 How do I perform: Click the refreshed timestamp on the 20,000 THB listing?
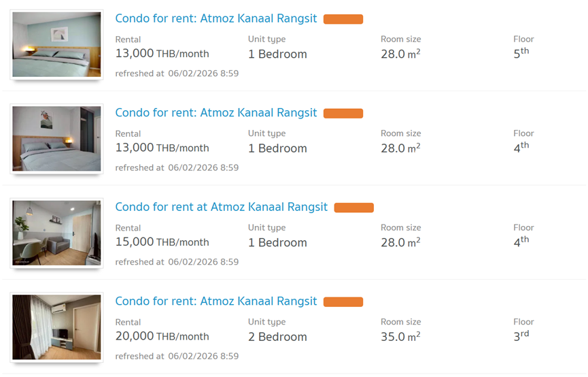pos(177,356)
